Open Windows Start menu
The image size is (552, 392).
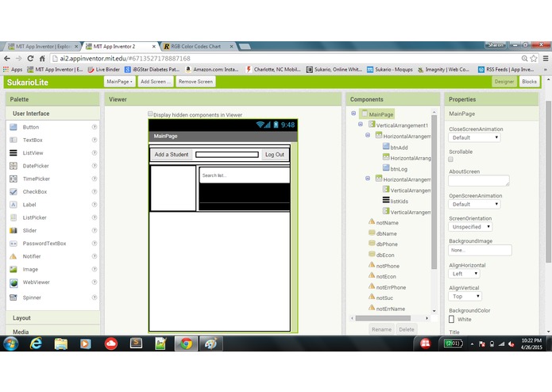(11, 344)
